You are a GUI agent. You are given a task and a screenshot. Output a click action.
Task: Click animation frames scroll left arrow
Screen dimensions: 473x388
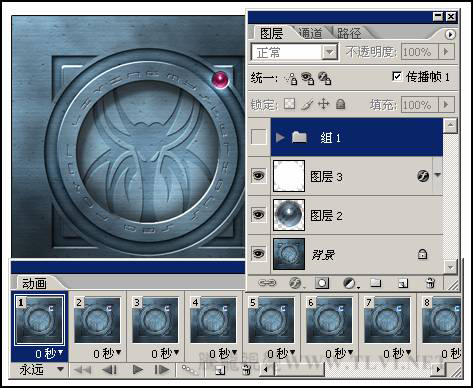click(x=266, y=369)
